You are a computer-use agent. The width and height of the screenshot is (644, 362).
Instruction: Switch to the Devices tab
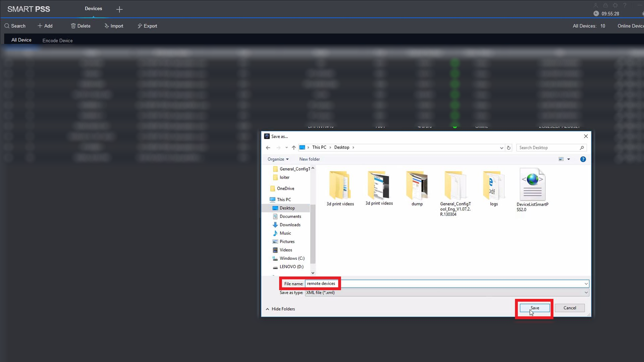(93, 9)
